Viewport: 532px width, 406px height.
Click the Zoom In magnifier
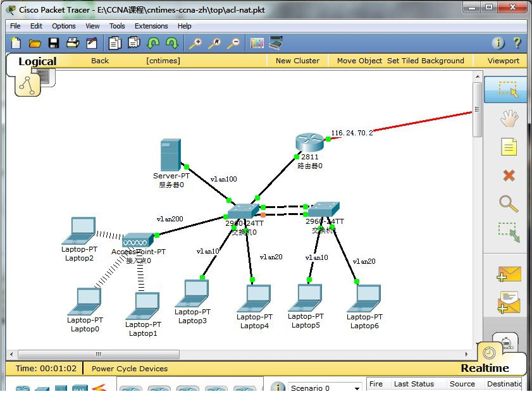pos(195,43)
